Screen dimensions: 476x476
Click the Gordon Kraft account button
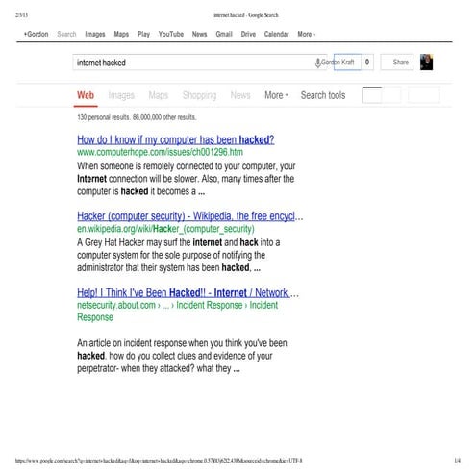coord(347,63)
